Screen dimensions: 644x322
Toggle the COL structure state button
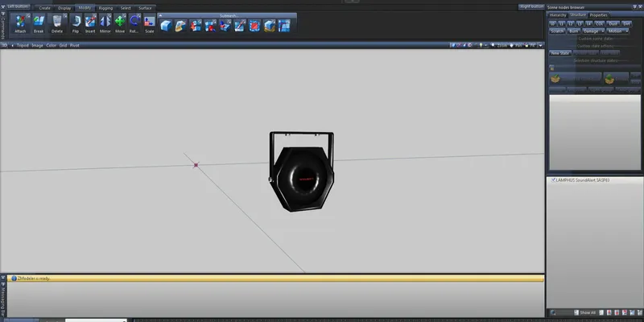[x=601, y=23]
